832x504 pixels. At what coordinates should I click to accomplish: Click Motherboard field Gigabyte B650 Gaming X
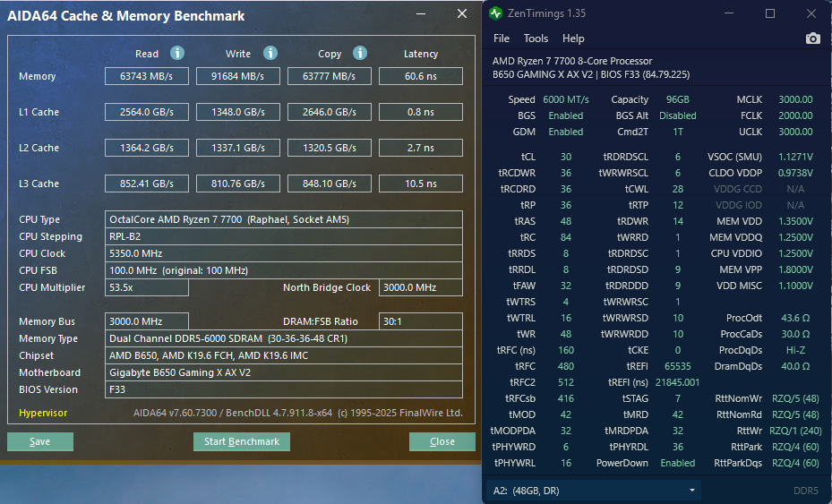coord(284,372)
